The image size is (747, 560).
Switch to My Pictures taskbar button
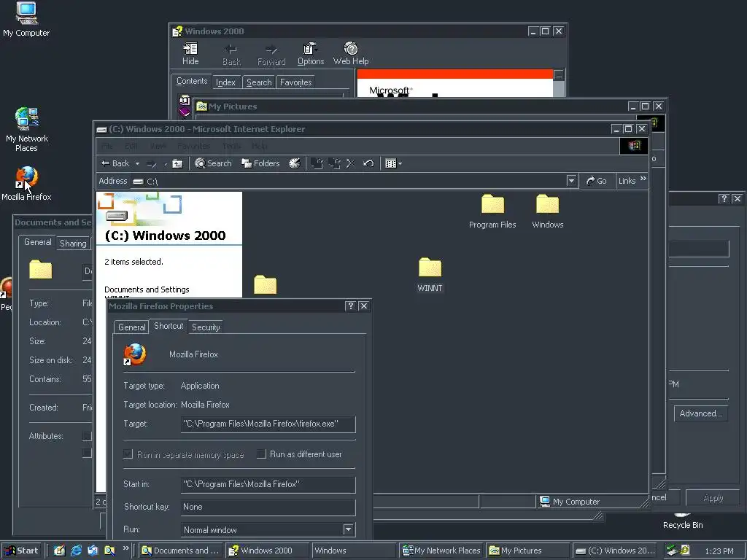[x=528, y=551]
